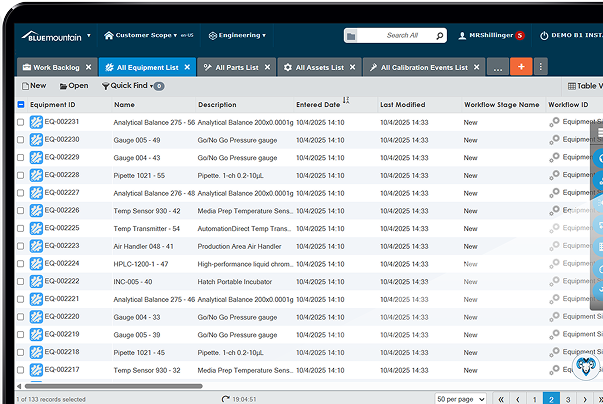Click in the Search All input field
603x404 pixels.
coord(404,35)
